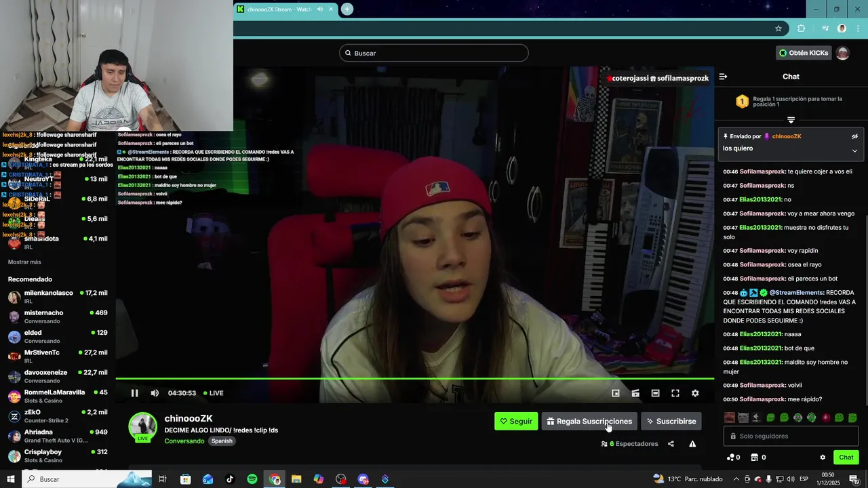Open Crisplayboy Slots & Casino channel
Viewport: 868px width, 488px height.
(x=58, y=455)
